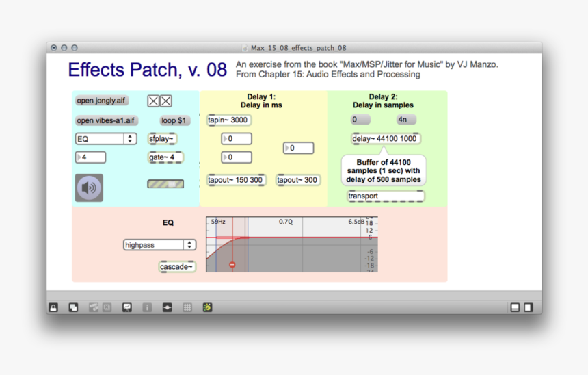Toggle the second X checkbox

165,101
